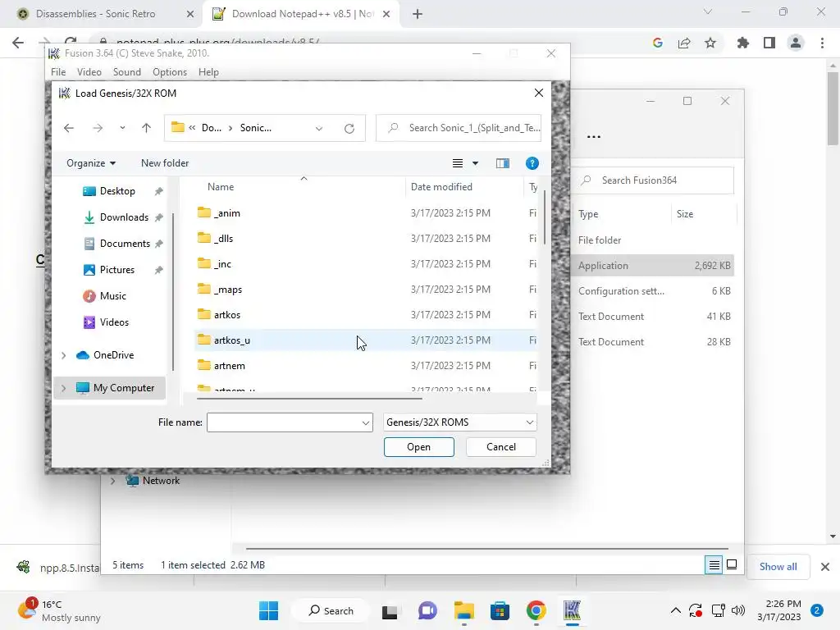Open File Explorer from taskbar

point(464,610)
